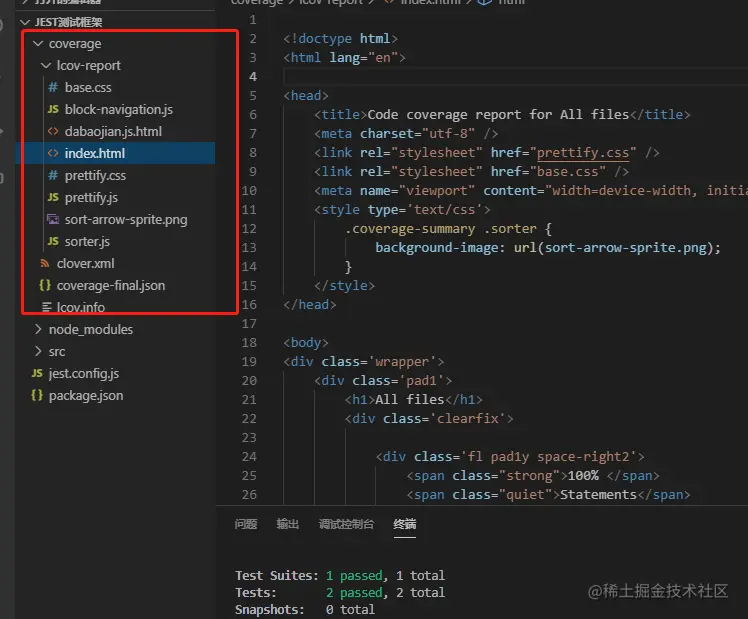Click the RSS-style icon of clover.xml

pos(45,263)
